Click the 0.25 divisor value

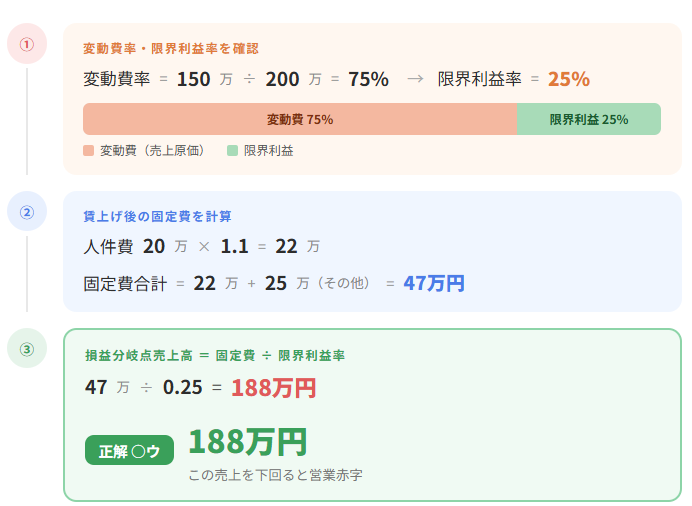(x=183, y=387)
